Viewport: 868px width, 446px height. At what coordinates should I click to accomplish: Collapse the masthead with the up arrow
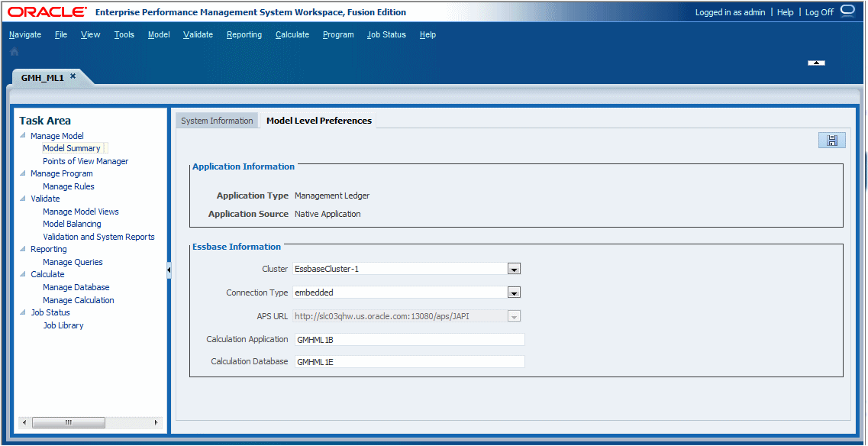click(x=816, y=63)
